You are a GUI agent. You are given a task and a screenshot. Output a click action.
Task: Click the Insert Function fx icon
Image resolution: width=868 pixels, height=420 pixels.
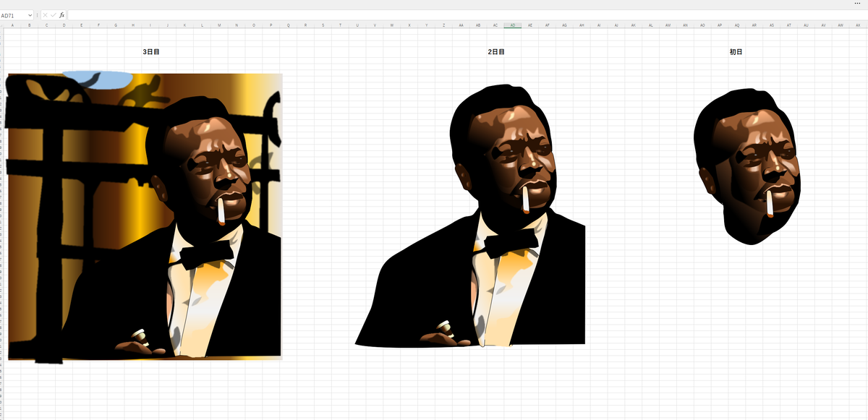[x=62, y=15]
